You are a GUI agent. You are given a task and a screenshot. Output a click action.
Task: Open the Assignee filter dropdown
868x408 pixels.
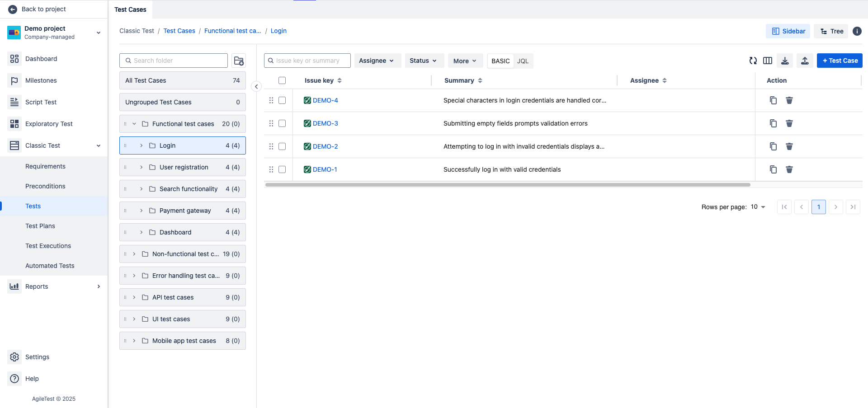click(x=377, y=61)
